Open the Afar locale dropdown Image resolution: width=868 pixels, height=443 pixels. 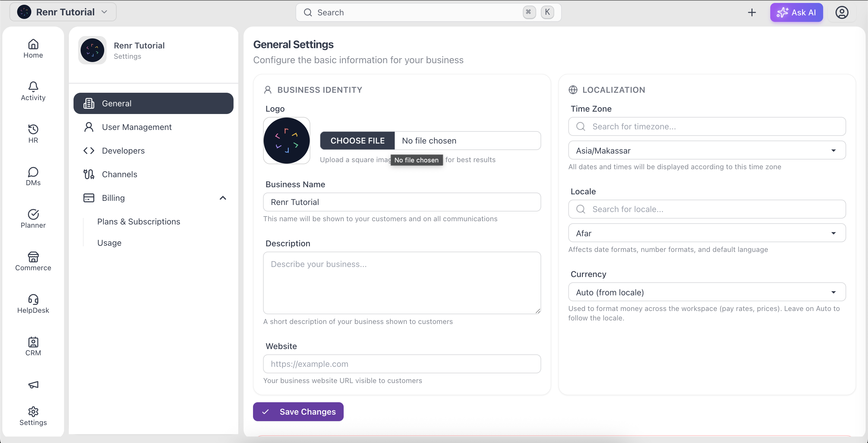(707, 233)
